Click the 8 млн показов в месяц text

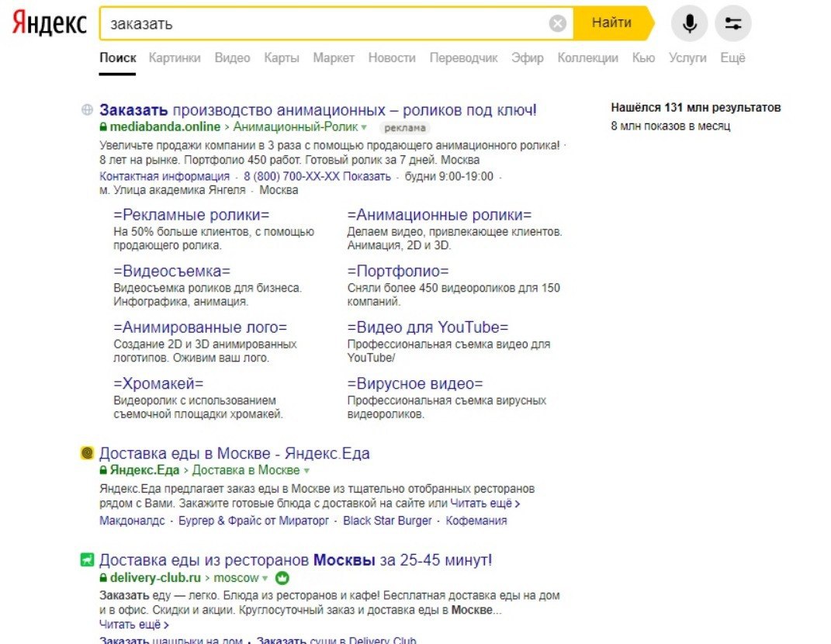[x=670, y=126]
